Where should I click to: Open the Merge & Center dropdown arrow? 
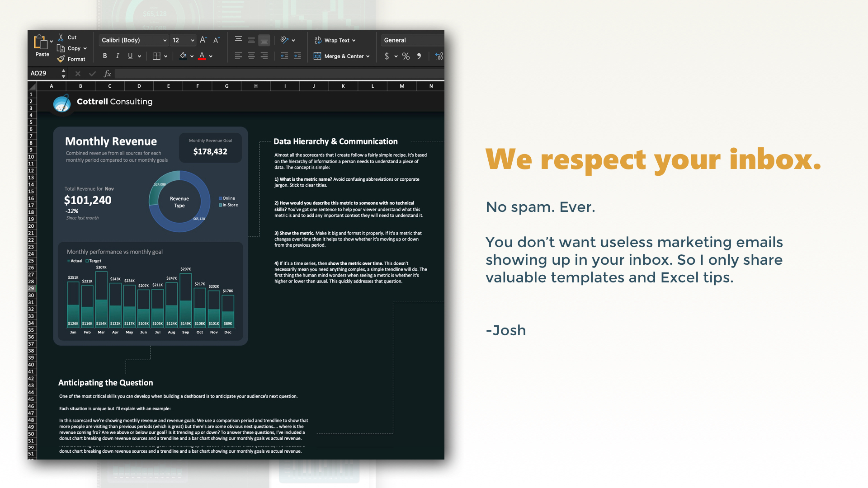[x=368, y=56]
